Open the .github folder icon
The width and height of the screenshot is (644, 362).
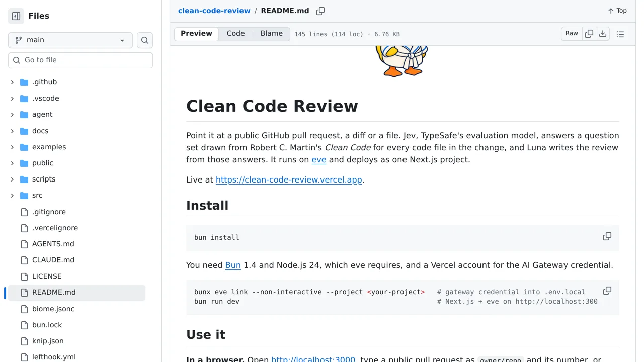[24, 82]
